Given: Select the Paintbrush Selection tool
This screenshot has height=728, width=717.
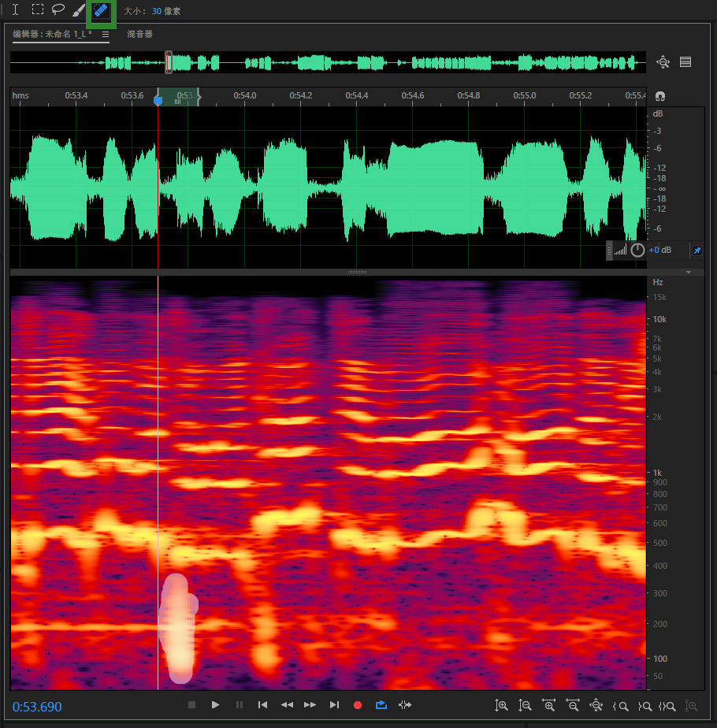Looking at the screenshot, I should pyautogui.click(x=79, y=10).
